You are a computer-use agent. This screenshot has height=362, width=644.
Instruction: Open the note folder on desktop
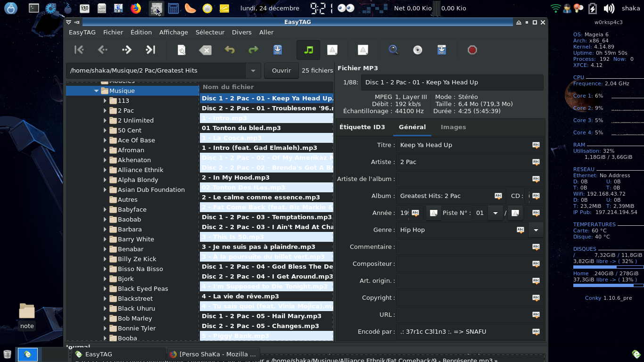point(27,316)
